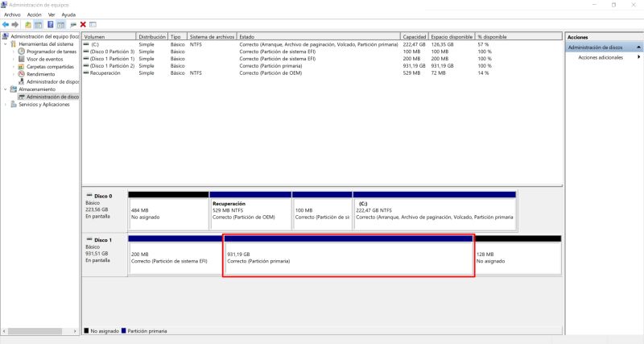Select Disco 1 128 MB No asignado block
Image resolution: width=644 pixels, height=344 pixels.
[x=518, y=255]
